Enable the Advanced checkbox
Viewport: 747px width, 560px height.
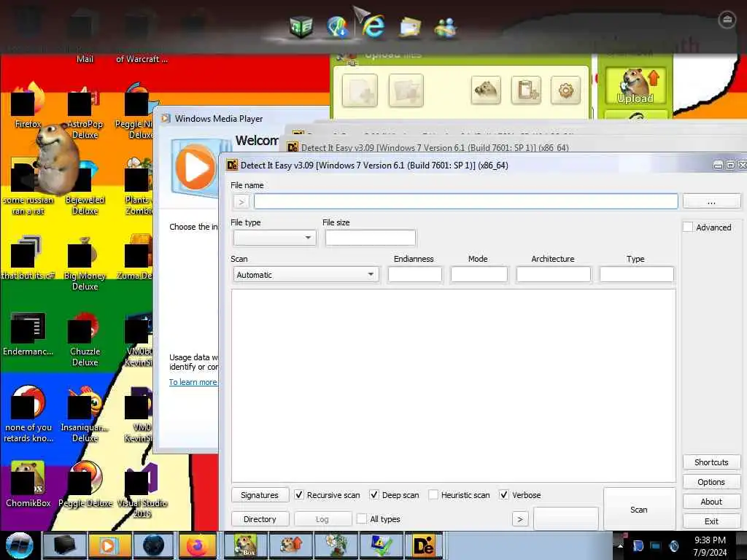pyautogui.click(x=688, y=227)
